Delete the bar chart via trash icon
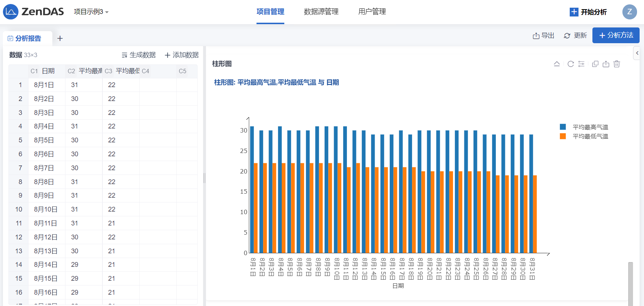 pyautogui.click(x=617, y=64)
